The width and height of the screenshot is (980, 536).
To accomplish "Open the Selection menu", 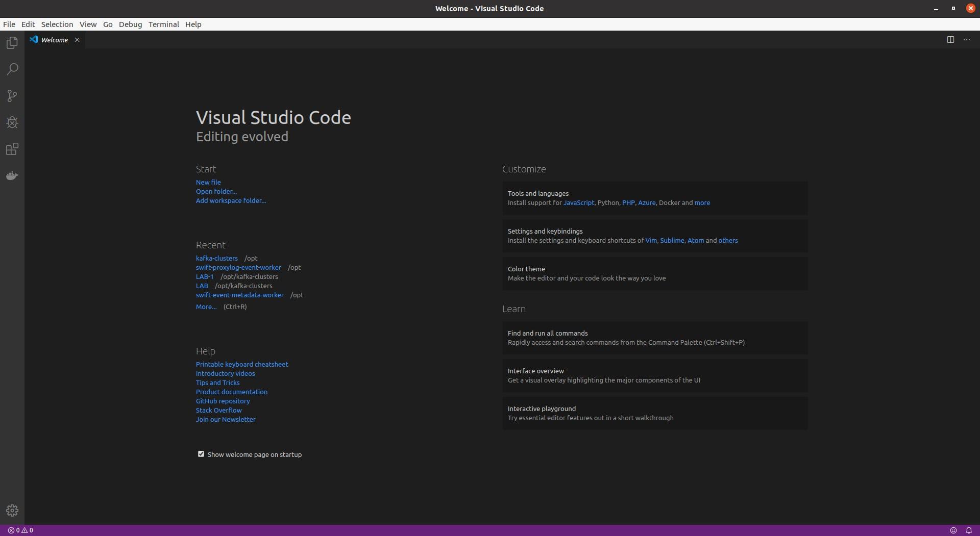I will coord(57,24).
